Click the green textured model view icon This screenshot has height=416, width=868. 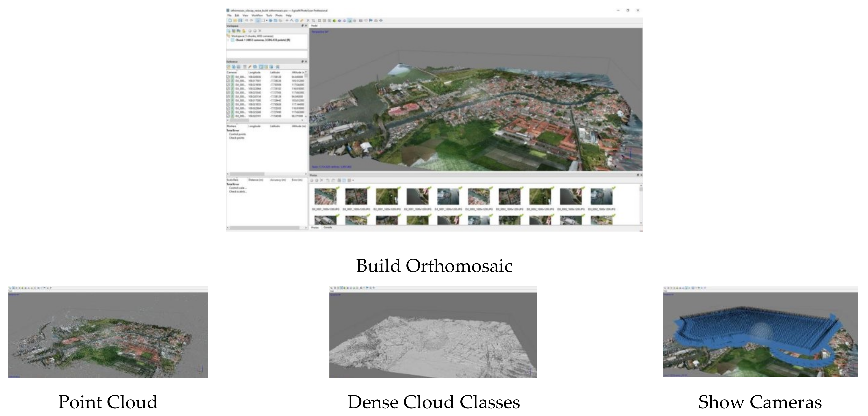(335, 21)
